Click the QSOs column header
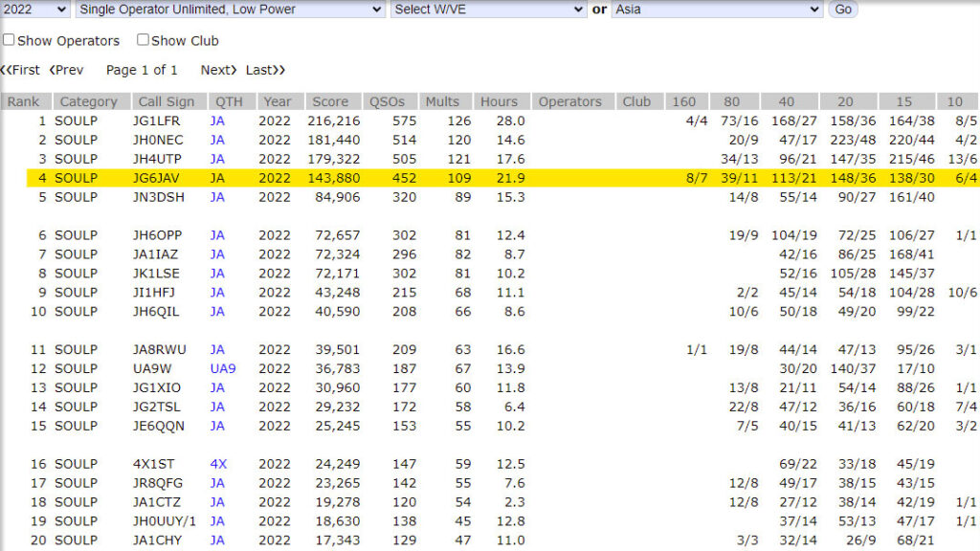Image resolution: width=980 pixels, height=551 pixels. 386,101
